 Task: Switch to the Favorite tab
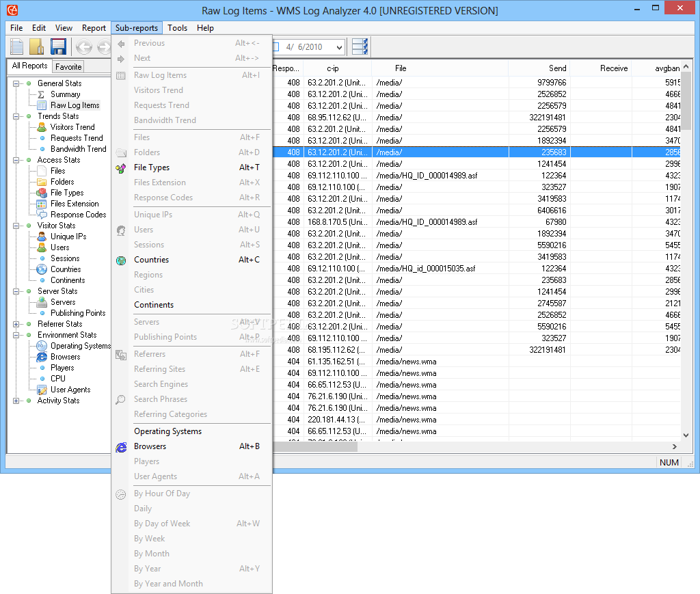coord(68,67)
